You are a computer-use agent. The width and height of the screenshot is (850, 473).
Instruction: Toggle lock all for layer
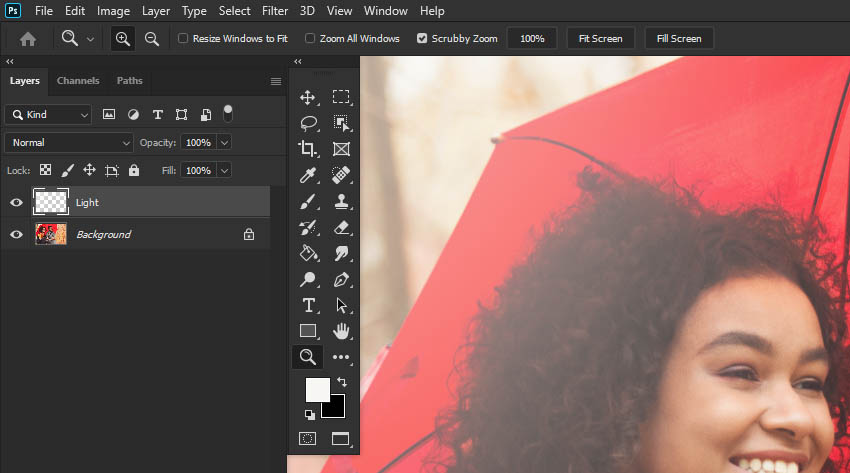pyautogui.click(x=134, y=170)
